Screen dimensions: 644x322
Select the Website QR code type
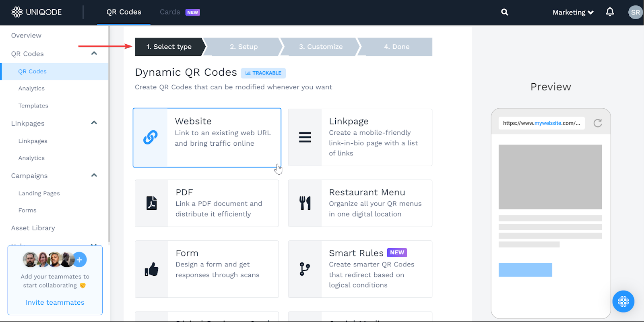pyautogui.click(x=207, y=138)
